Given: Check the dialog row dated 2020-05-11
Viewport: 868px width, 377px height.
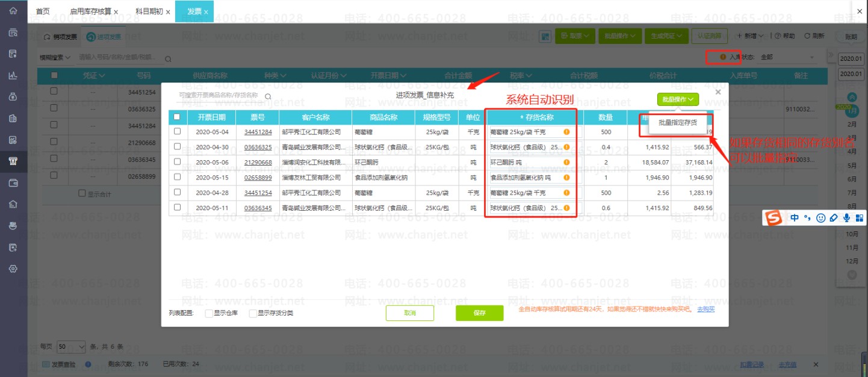Looking at the screenshot, I should coord(176,208).
